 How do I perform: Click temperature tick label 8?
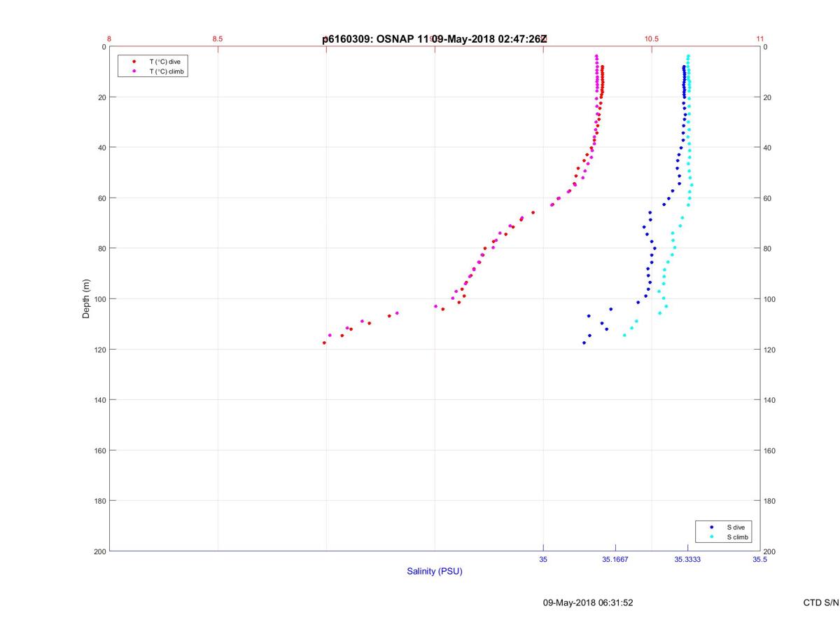[x=109, y=39]
